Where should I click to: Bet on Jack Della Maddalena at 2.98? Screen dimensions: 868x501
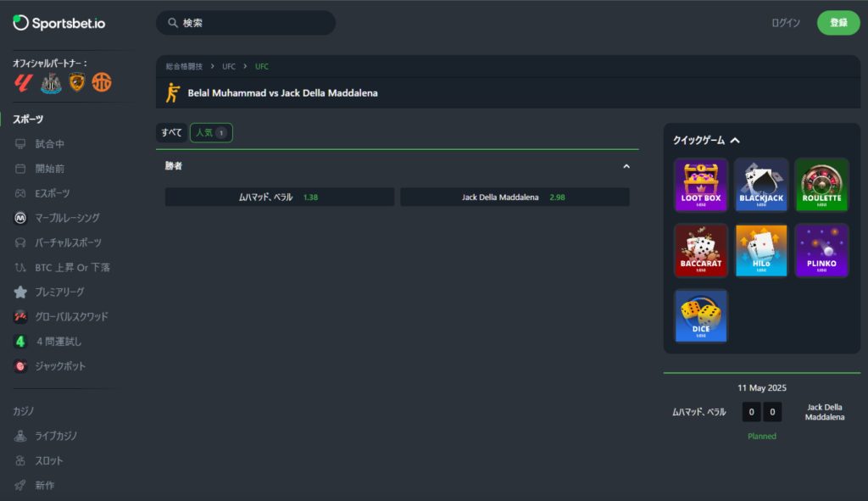515,197
